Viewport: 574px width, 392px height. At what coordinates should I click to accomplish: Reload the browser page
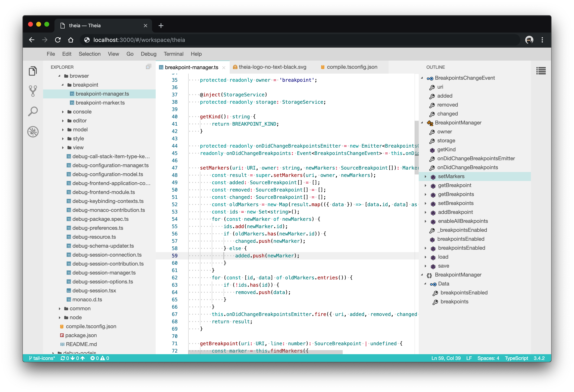point(58,40)
